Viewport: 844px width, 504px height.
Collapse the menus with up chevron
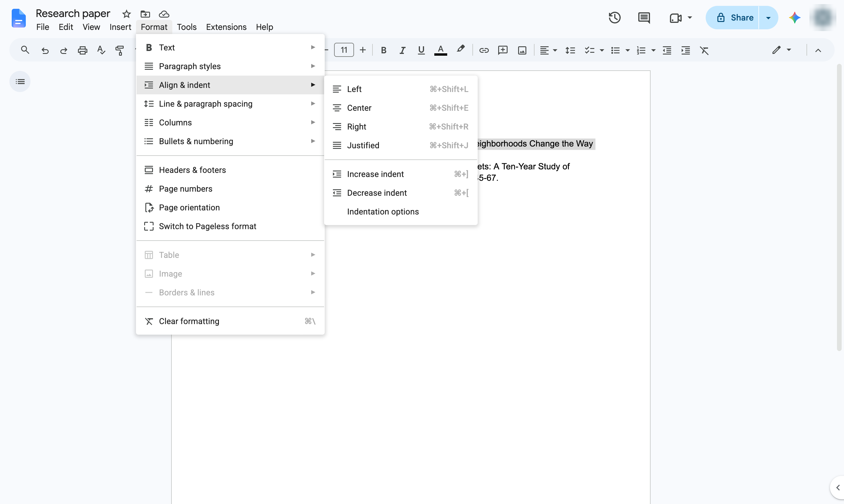click(x=818, y=50)
